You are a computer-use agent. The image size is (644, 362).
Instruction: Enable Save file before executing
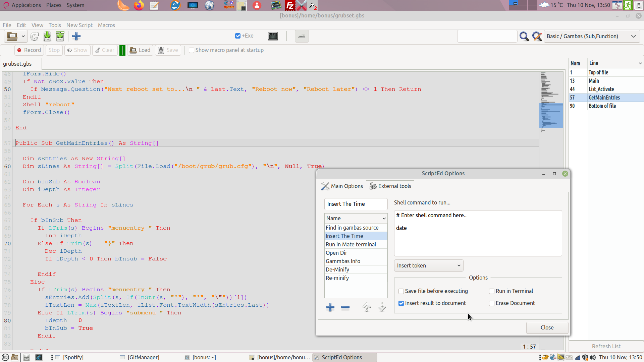[401, 291]
